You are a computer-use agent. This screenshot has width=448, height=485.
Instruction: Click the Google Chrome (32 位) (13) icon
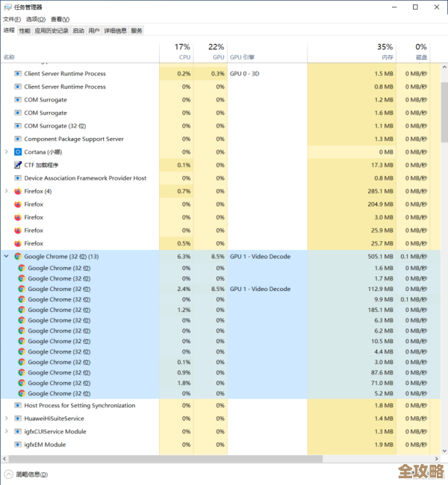tap(18, 256)
